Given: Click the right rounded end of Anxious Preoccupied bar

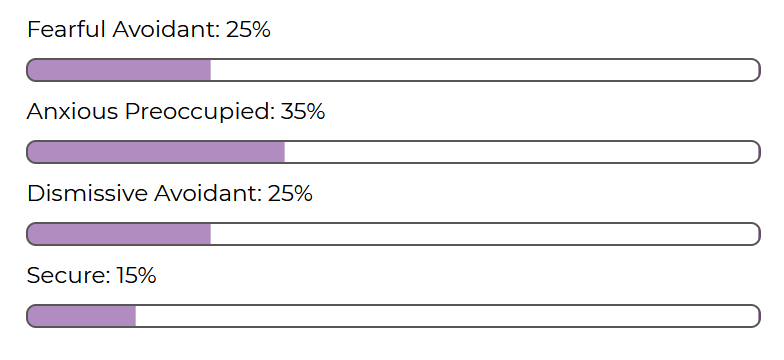Looking at the screenshot, I should [x=754, y=152].
